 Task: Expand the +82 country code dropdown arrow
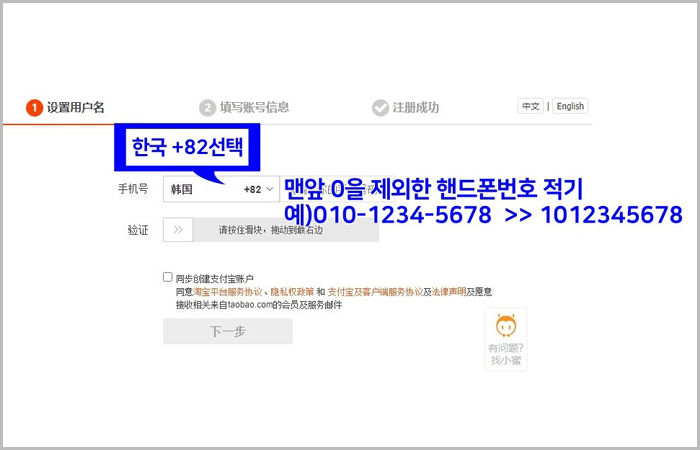pos(270,188)
